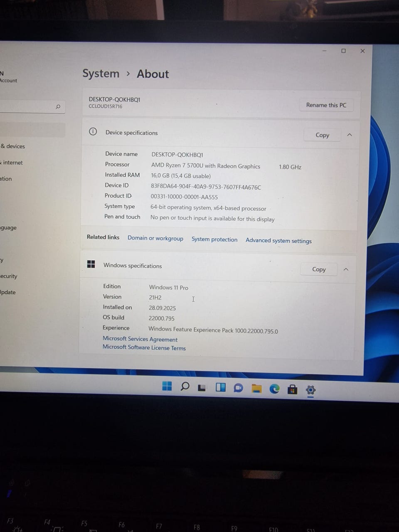Collapse the Windows specifications section
The height and width of the screenshot is (532, 399).
[x=346, y=269]
